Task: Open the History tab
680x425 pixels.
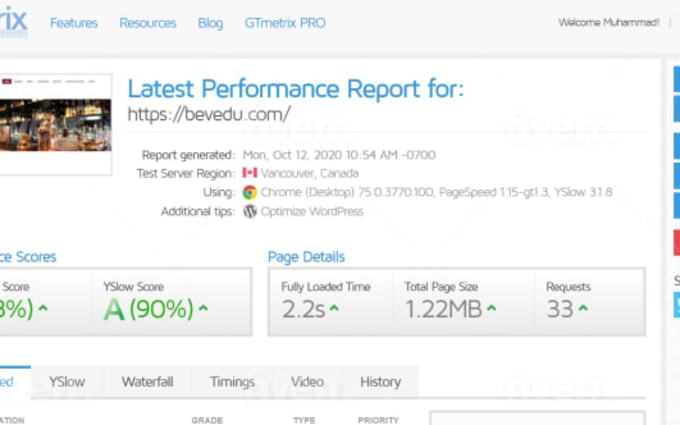Action: 380,382
